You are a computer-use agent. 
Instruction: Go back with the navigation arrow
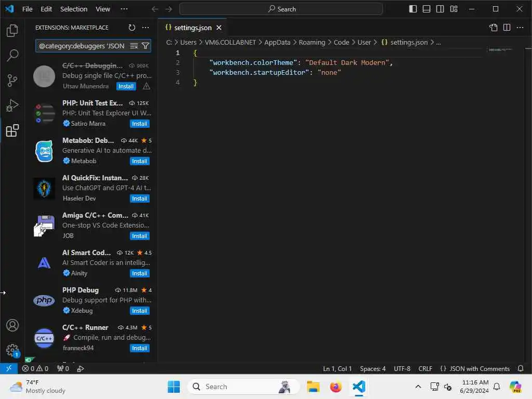(155, 9)
